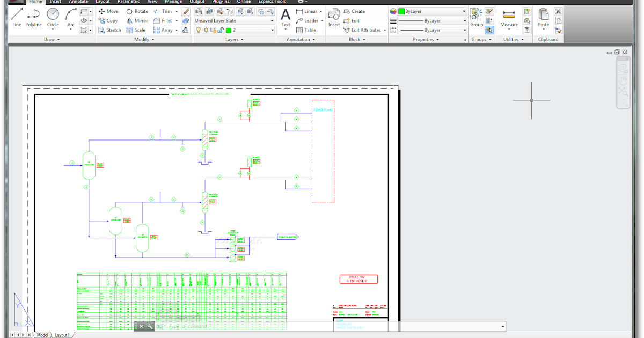The height and width of the screenshot is (338, 644).
Task: Open the lineweight ByLayer dropdown
Action: 433,20
